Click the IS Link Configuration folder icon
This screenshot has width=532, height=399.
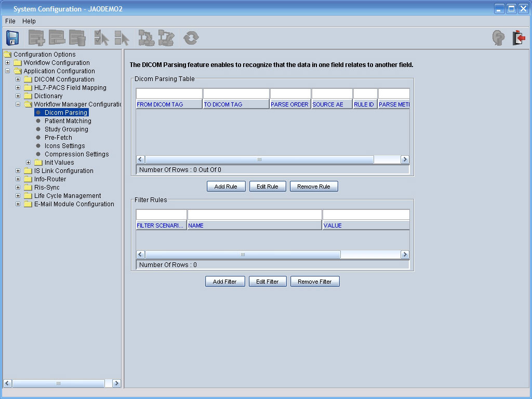coord(28,170)
